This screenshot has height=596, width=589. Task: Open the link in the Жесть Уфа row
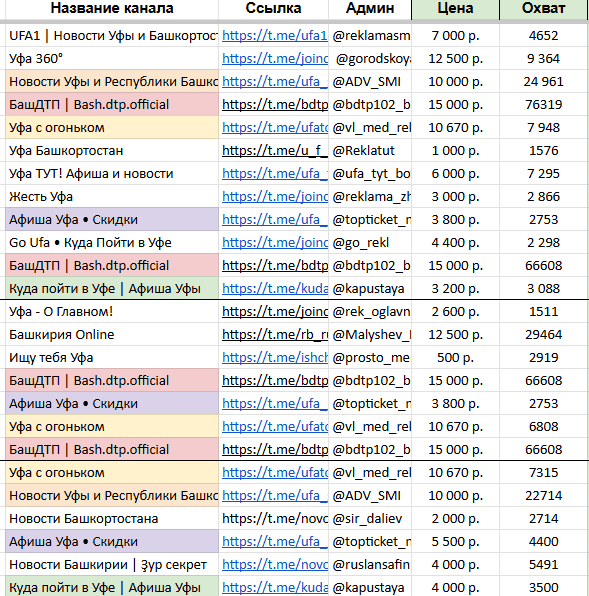tap(275, 197)
